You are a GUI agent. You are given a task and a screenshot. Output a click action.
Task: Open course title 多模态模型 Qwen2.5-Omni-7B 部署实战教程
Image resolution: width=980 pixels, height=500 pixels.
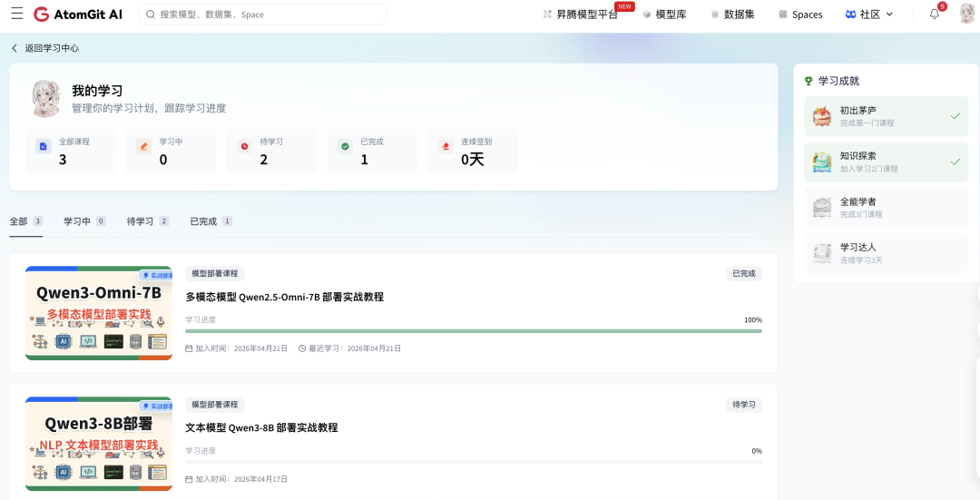point(284,297)
